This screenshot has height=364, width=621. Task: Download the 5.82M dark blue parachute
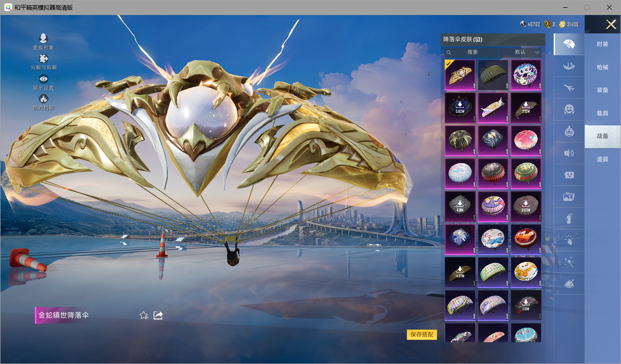click(460, 107)
